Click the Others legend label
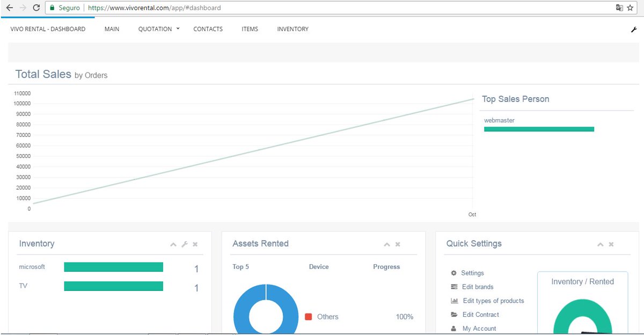Image resolution: width=644 pixels, height=335 pixels. pos(327,317)
